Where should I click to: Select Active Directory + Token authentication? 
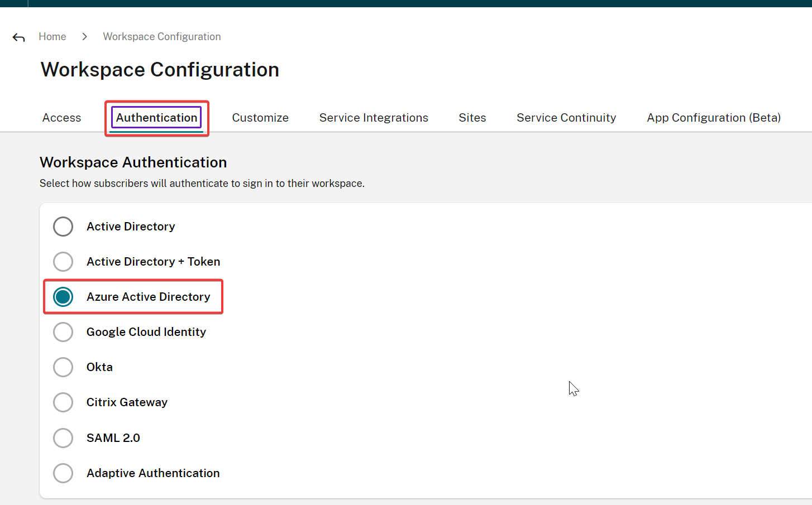pyautogui.click(x=63, y=262)
